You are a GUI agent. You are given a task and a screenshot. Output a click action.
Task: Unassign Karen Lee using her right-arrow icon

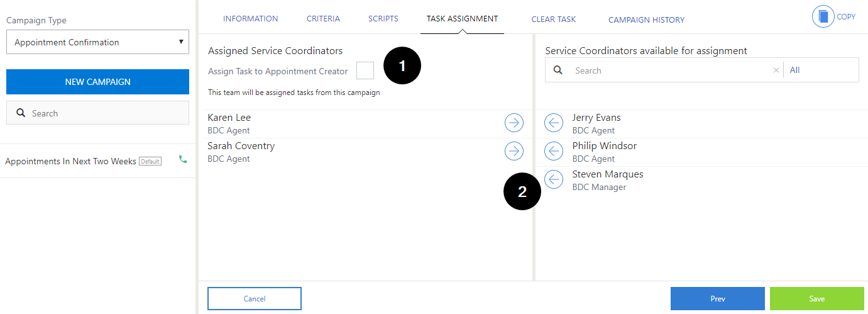[x=514, y=123]
